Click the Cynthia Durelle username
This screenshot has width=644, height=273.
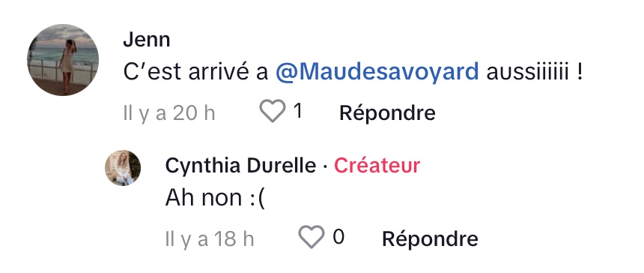tap(240, 166)
